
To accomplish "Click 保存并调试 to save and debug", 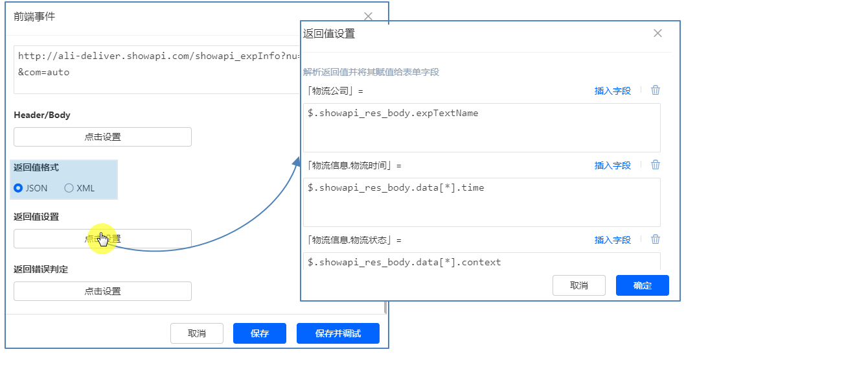I will point(337,333).
